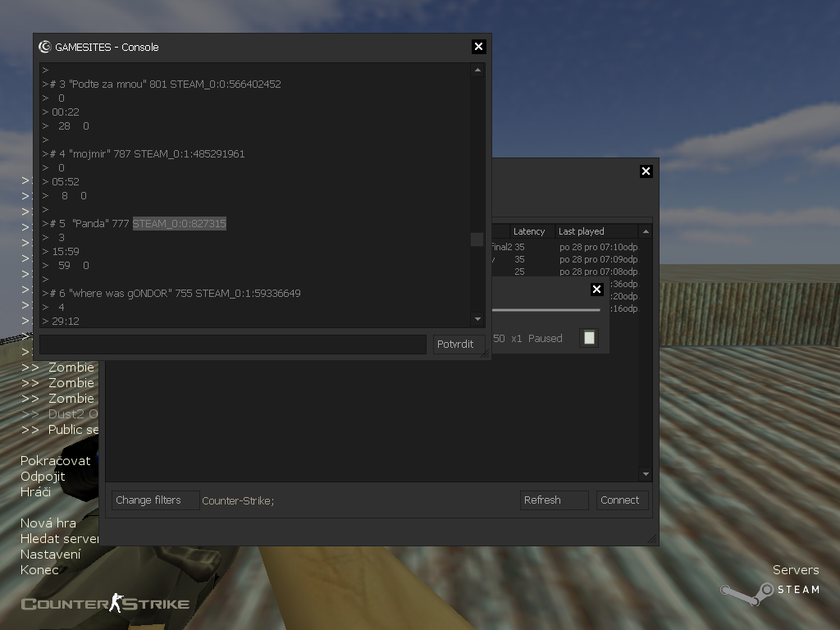Sort servers by Last played column

tap(581, 231)
